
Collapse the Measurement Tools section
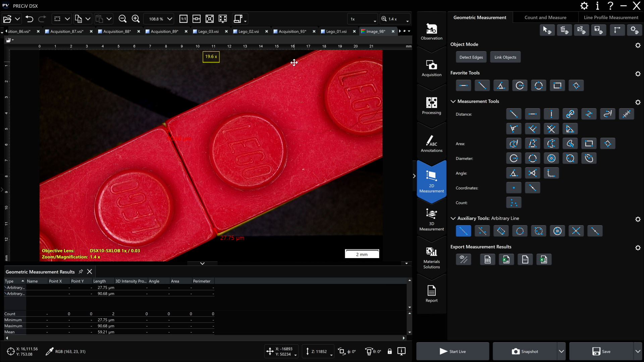[x=453, y=101]
